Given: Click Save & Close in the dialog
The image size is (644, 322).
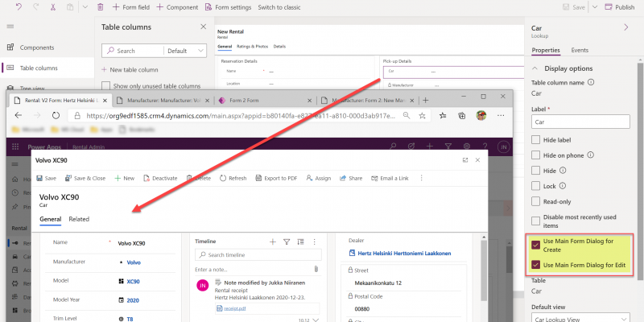Looking at the screenshot, I should click(85, 178).
